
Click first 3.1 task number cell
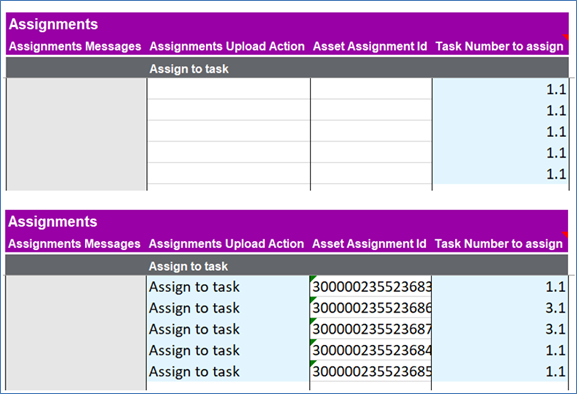(499, 308)
